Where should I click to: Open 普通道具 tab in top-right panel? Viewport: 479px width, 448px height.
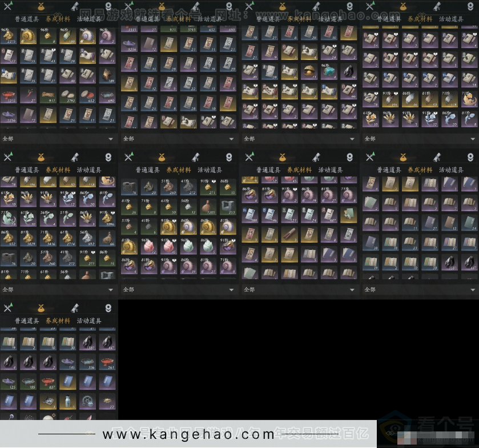tap(389, 19)
